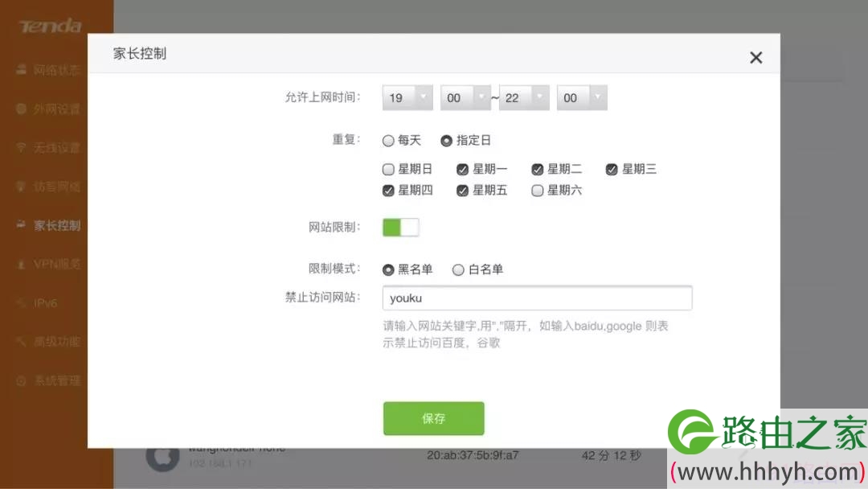868x489 pixels.
Task: Disable the 网站限制 website restriction toggle
Action: coord(400,228)
